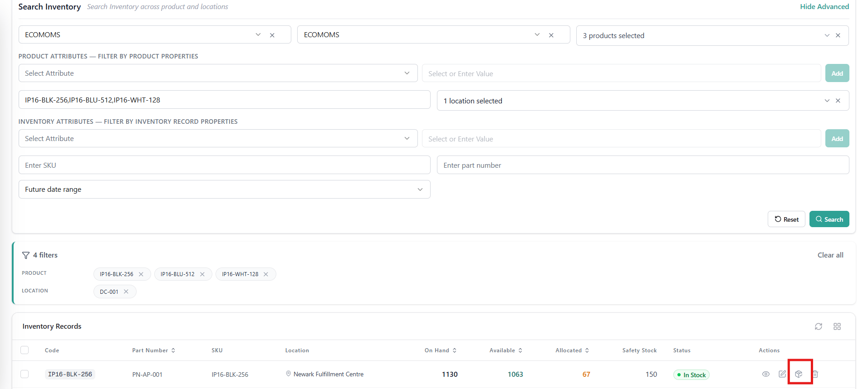Open product attributes Select Attribute dropdown

218,73
